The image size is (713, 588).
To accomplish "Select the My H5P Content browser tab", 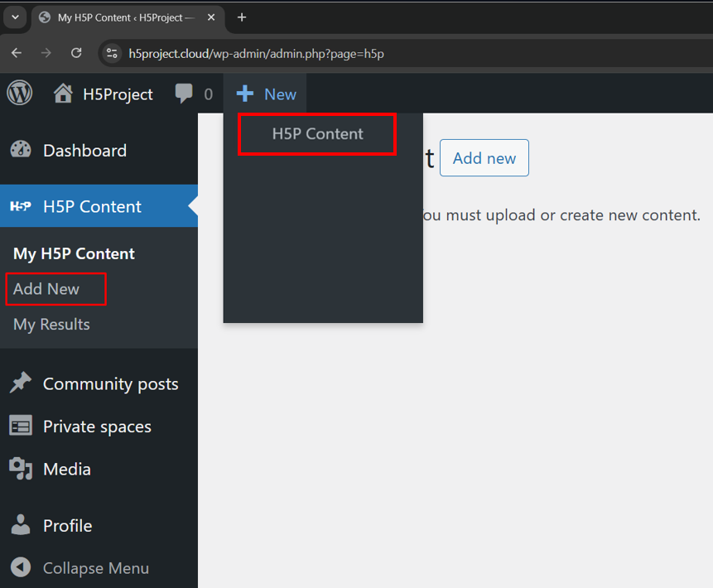I will coord(128,17).
